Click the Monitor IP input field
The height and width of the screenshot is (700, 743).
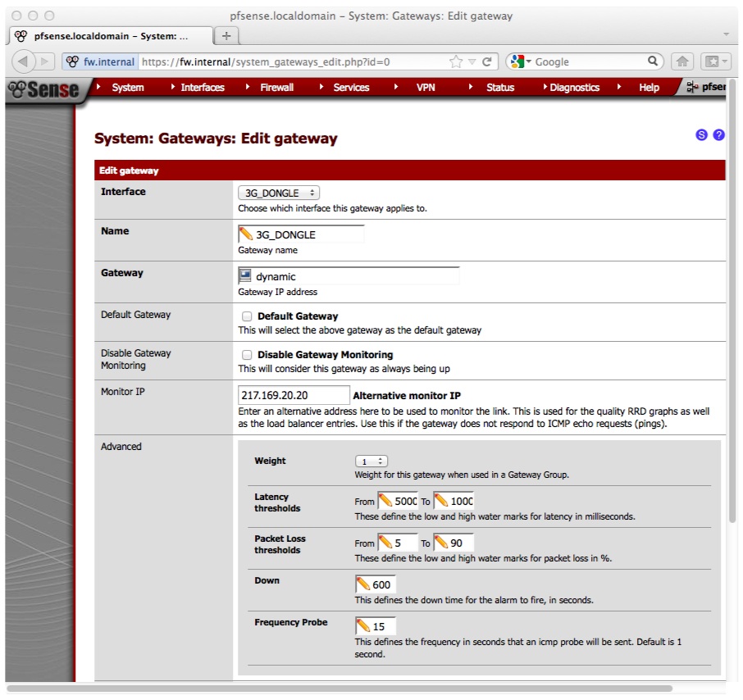click(294, 395)
